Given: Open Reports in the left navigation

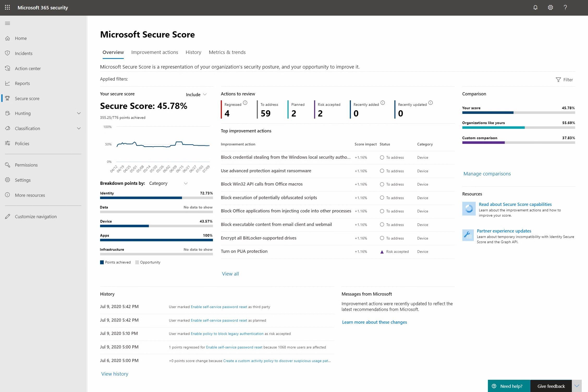Looking at the screenshot, I should pos(22,83).
